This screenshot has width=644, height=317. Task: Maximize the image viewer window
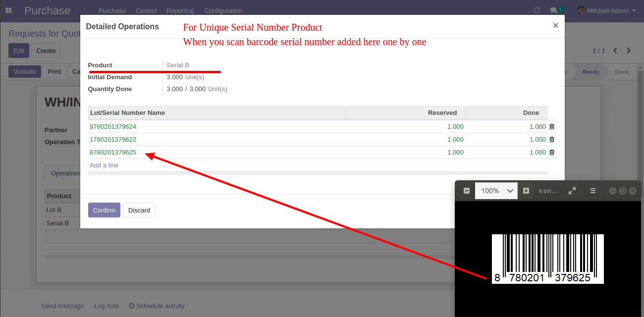click(x=623, y=191)
